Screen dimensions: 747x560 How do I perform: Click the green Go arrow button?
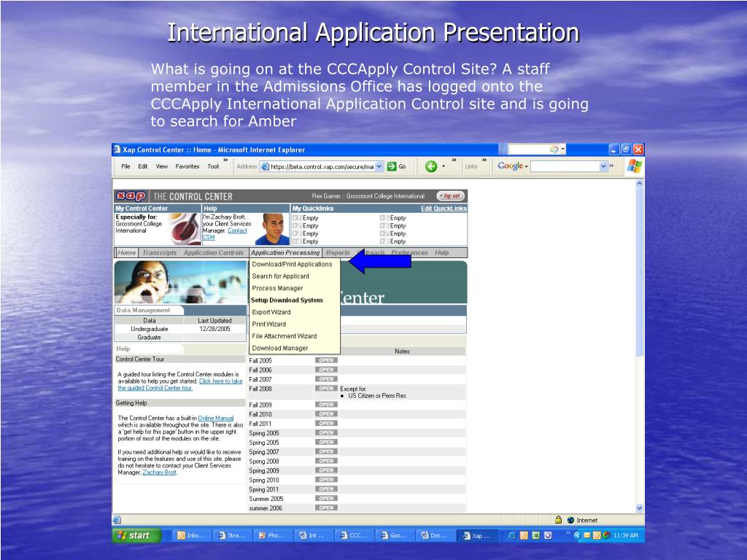click(392, 166)
